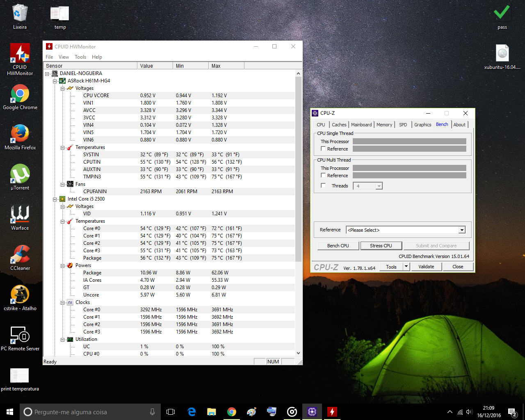Show hidden system tray icons
This screenshot has width=525, height=420.
pos(450,412)
